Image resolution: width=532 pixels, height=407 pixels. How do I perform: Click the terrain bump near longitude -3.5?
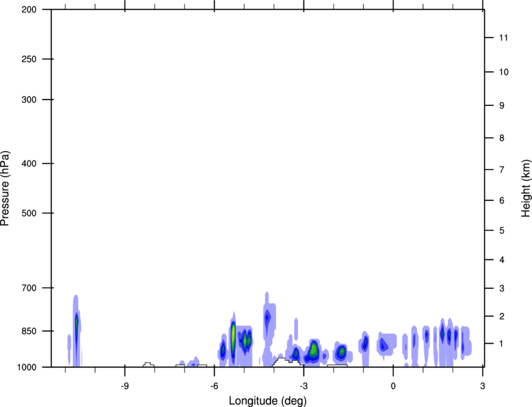[x=288, y=362]
